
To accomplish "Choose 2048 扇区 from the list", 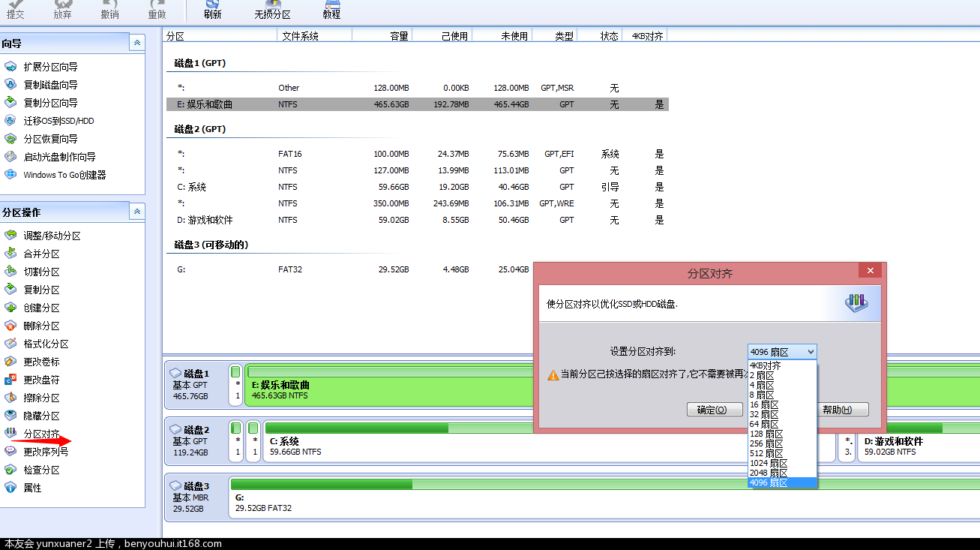I will point(782,473).
